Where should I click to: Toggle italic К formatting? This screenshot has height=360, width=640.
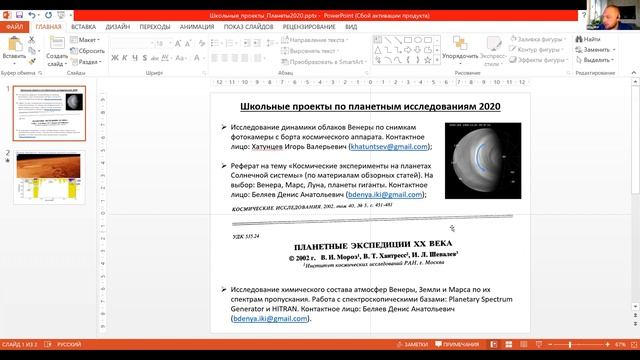pyautogui.click(x=125, y=58)
